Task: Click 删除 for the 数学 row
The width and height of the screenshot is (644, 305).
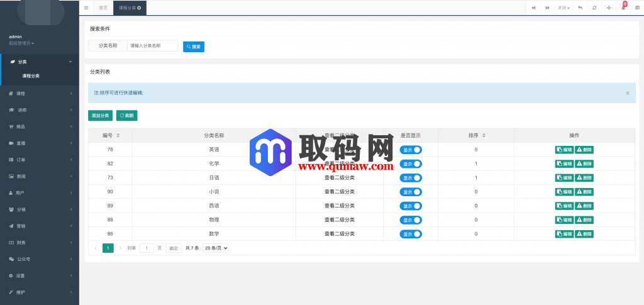Action: tap(584, 234)
